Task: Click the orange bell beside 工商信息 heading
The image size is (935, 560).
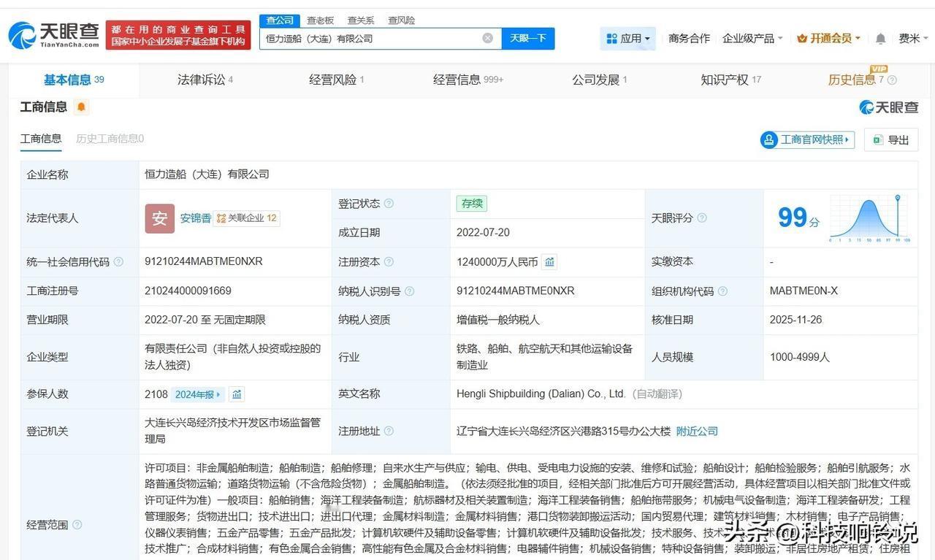Action: coord(81,107)
